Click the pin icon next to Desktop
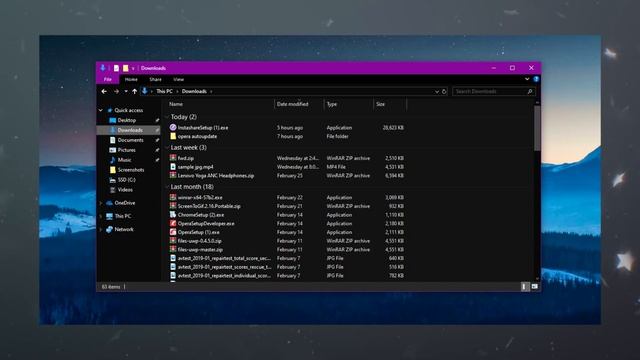 [157, 120]
